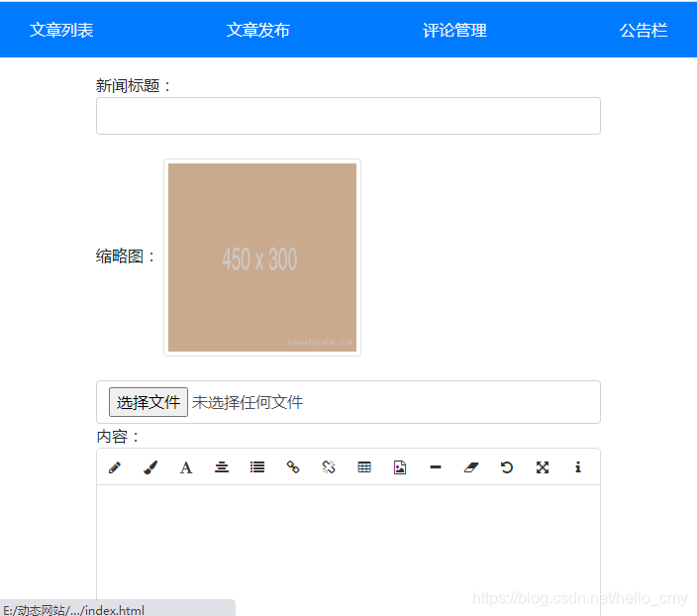Toggle fullscreen with the expand arrows icon

tap(543, 467)
